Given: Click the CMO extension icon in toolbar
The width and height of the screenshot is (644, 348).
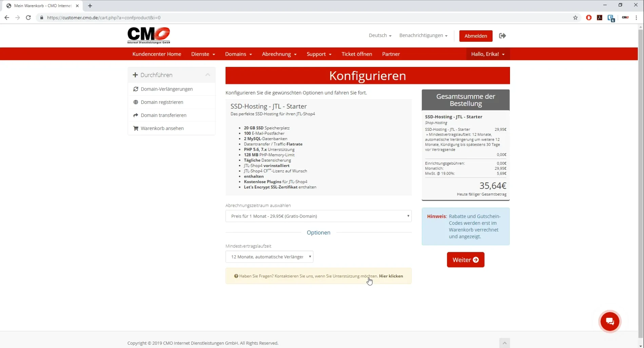Looking at the screenshot, I should (625, 18).
